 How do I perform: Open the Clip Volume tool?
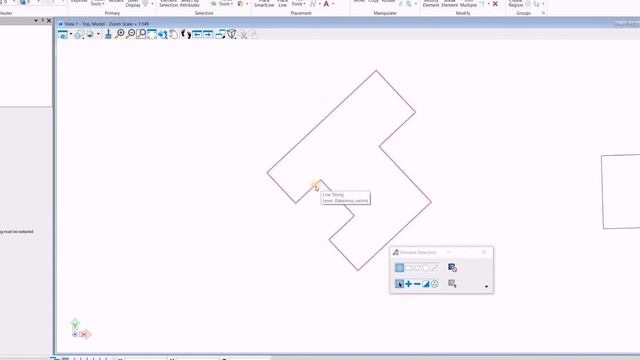[231, 34]
